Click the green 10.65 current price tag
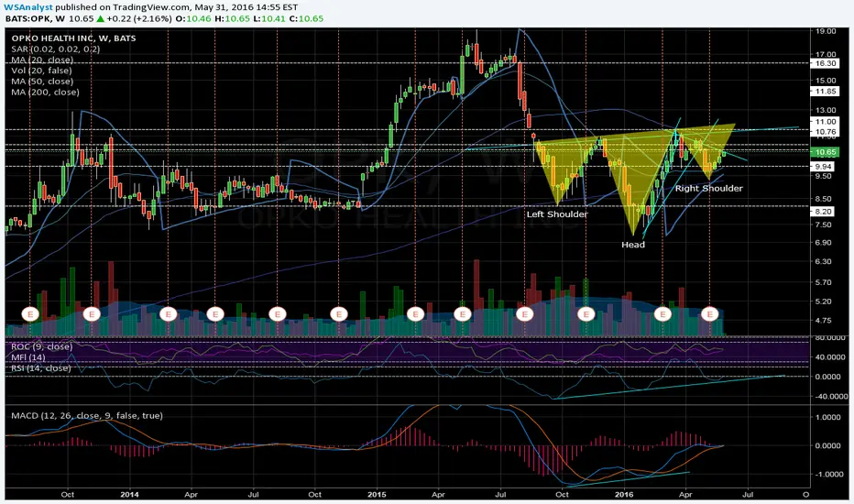854x504 pixels. click(824, 152)
